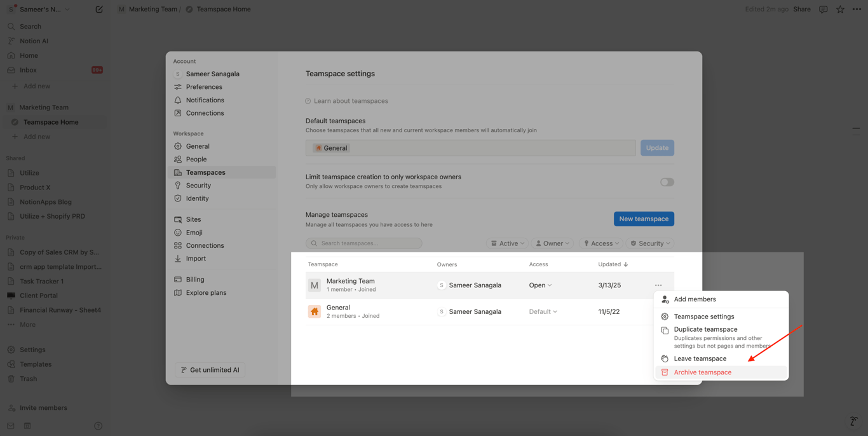Click the Search teamspaces input field

364,243
